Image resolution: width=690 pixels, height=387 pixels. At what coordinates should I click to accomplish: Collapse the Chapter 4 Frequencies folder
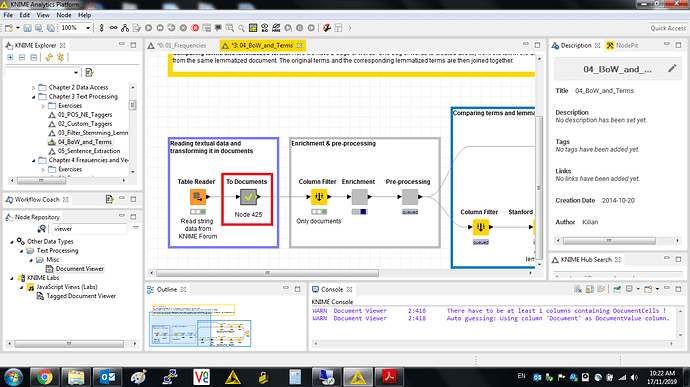pyautogui.click(x=33, y=160)
